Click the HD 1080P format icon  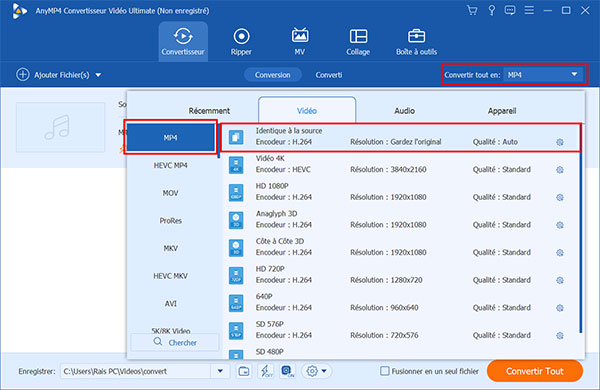pos(236,193)
